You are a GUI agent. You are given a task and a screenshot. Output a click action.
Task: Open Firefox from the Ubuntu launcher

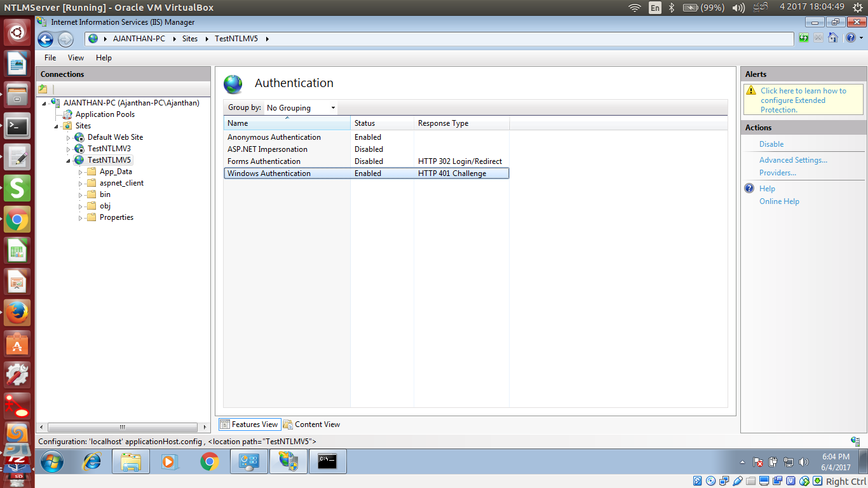(17, 313)
